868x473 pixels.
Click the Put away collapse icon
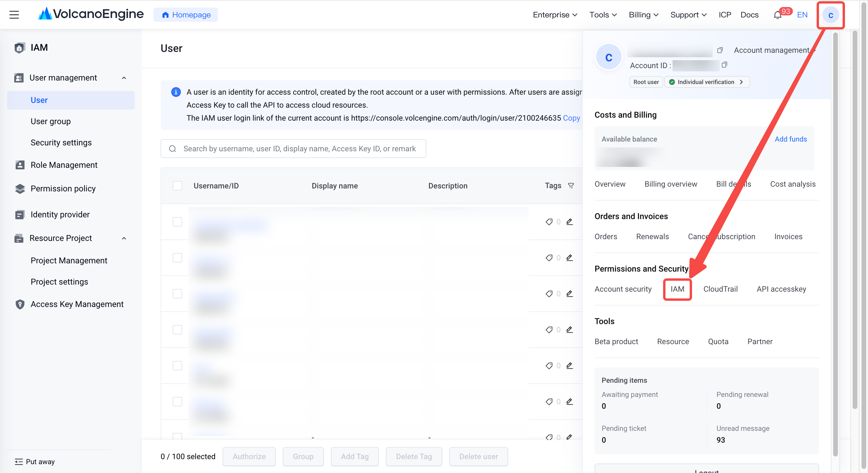(x=19, y=461)
